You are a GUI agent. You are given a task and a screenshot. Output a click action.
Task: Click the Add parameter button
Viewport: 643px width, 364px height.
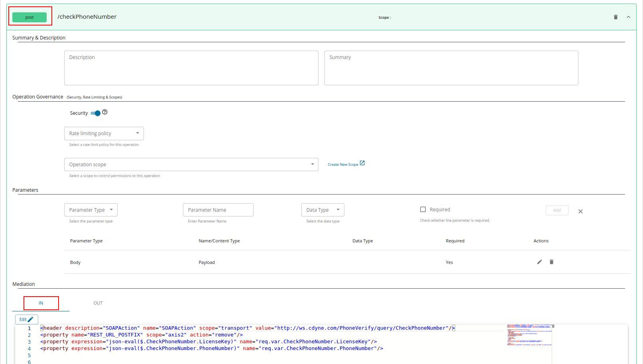(x=557, y=210)
